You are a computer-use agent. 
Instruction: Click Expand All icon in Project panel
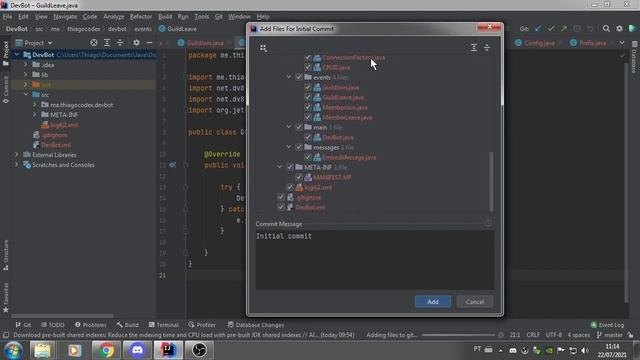pyautogui.click(x=107, y=42)
